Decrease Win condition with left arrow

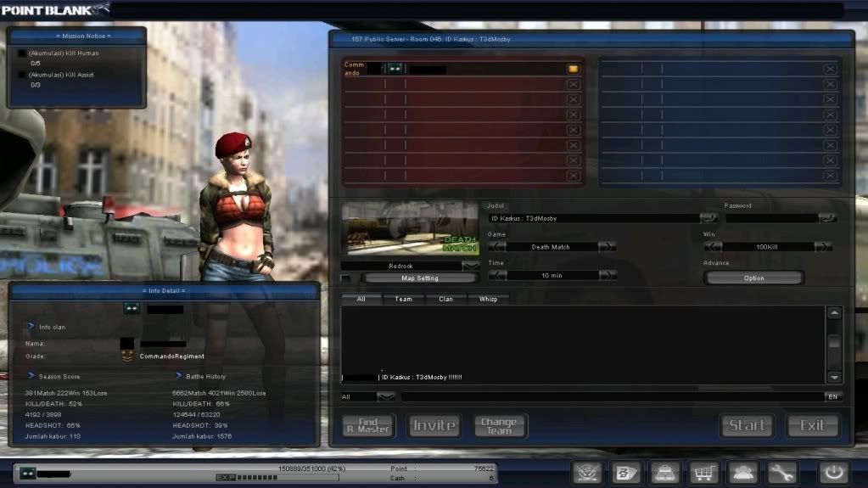coord(713,246)
